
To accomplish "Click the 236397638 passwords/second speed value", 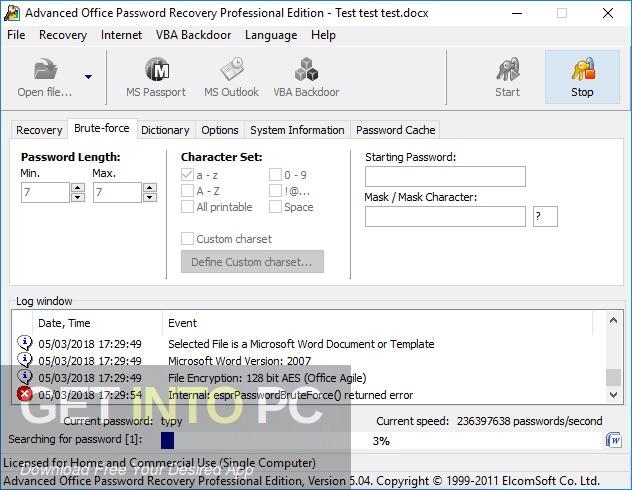I will pos(530,421).
